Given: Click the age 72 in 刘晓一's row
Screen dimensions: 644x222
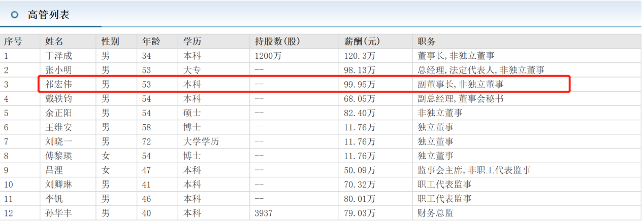Looking at the screenshot, I should coord(146,141).
